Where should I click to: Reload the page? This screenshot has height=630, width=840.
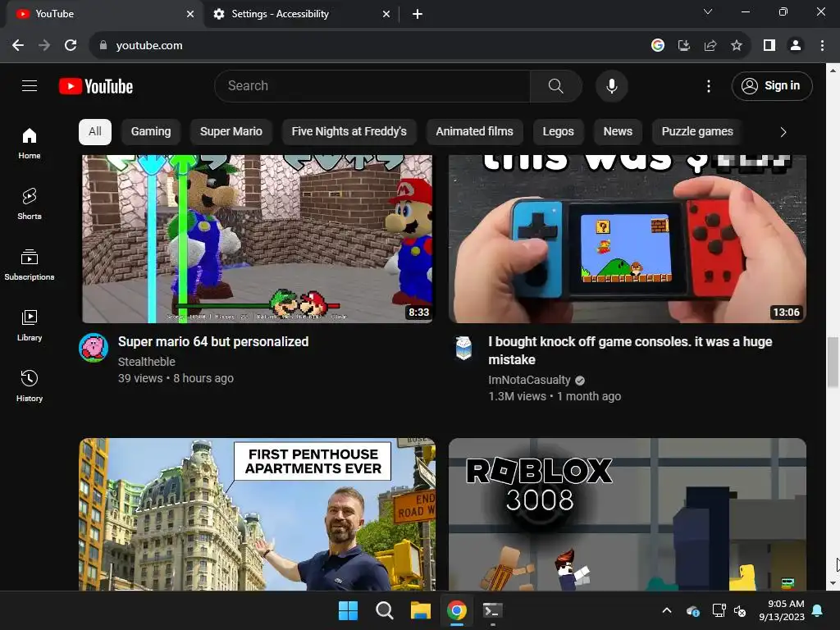(x=71, y=46)
